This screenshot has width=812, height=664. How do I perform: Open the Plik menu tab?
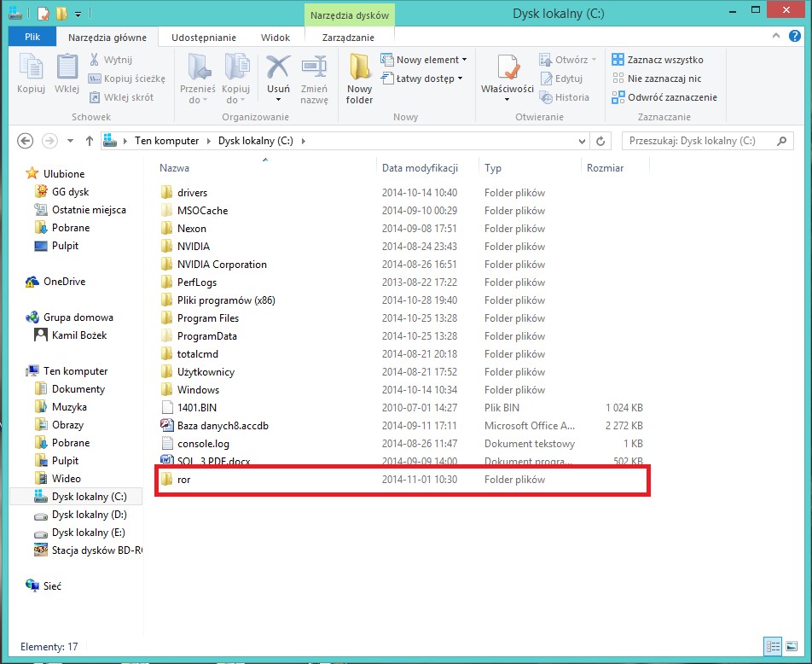coord(32,37)
